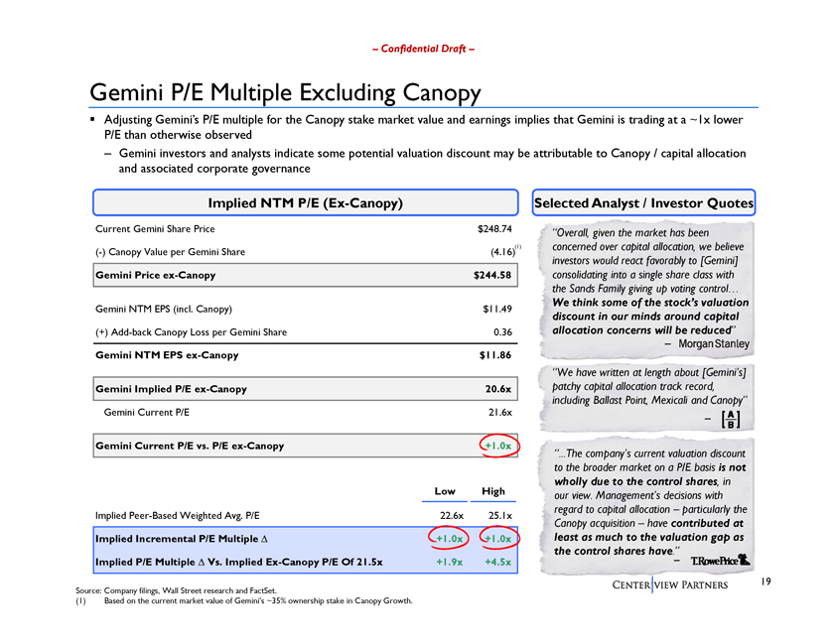Select the Source: Company filings footnote
The image size is (834, 644).
tap(176, 590)
